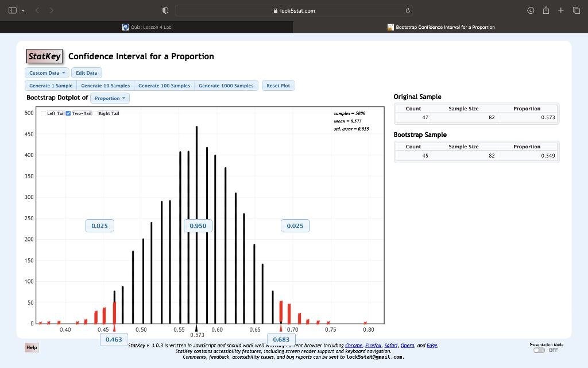The width and height of the screenshot is (588, 368).
Task: Enable the Left Tail checkbox
Action: (44, 113)
